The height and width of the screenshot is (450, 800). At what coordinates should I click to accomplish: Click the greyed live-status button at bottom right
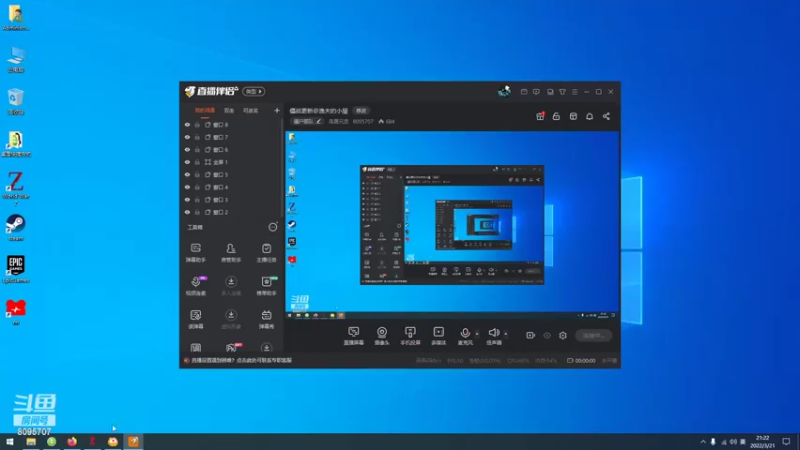pos(593,335)
